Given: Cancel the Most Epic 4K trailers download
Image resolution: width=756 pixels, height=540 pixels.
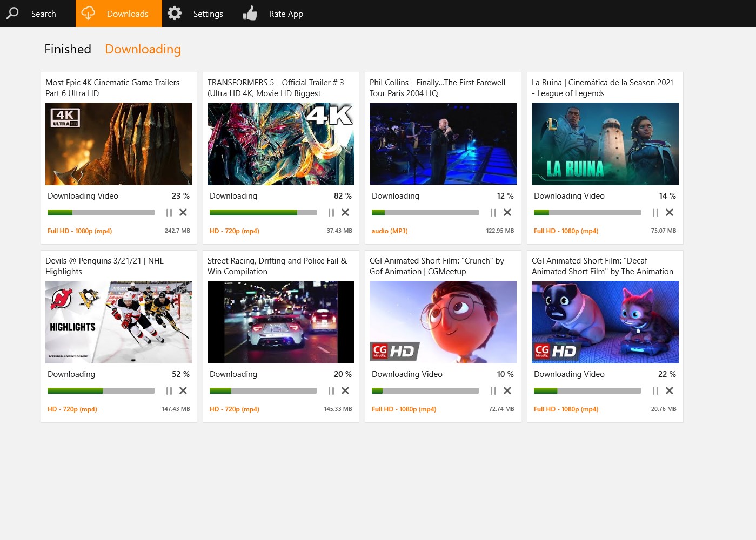Looking at the screenshot, I should pyautogui.click(x=183, y=212).
